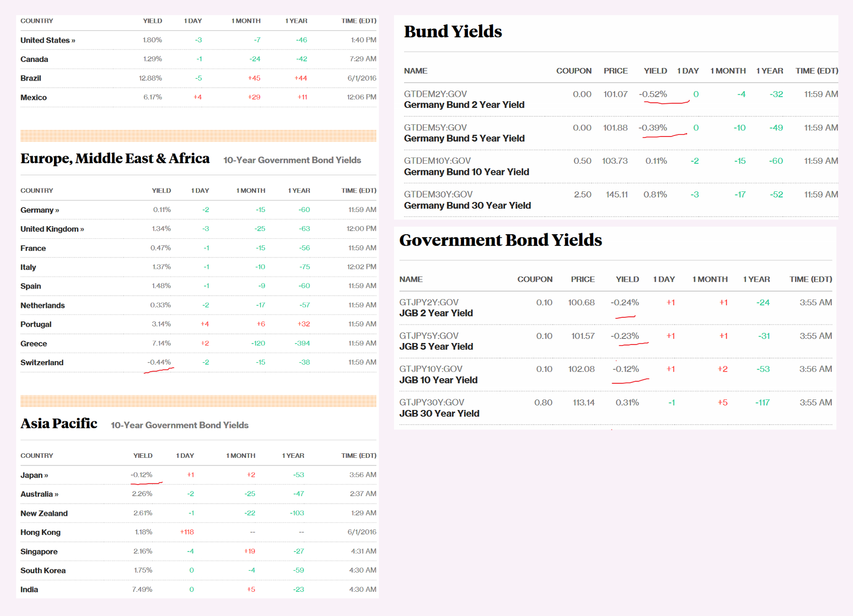This screenshot has height=616, width=853.
Task: Click Switzerland yield value -0.44%
Action: [x=159, y=362]
